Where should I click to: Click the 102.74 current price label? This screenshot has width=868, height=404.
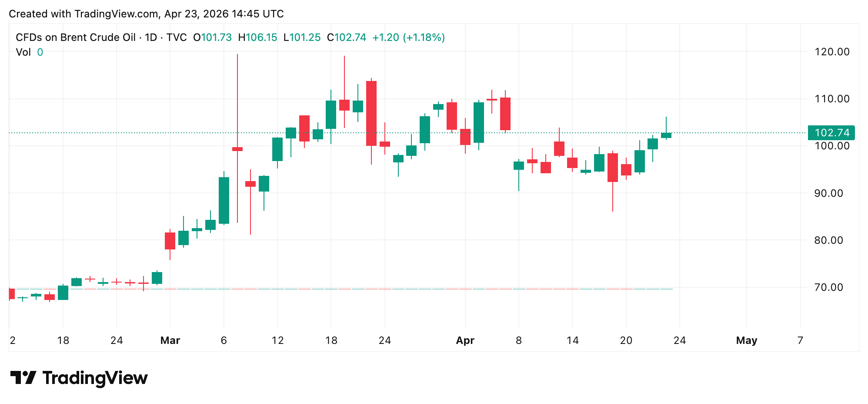point(831,133)
